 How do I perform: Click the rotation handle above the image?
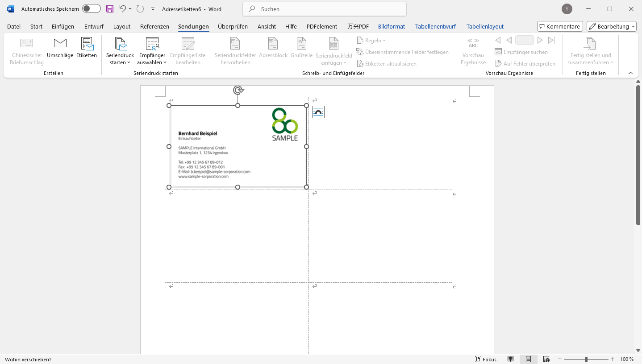point(238,91)
